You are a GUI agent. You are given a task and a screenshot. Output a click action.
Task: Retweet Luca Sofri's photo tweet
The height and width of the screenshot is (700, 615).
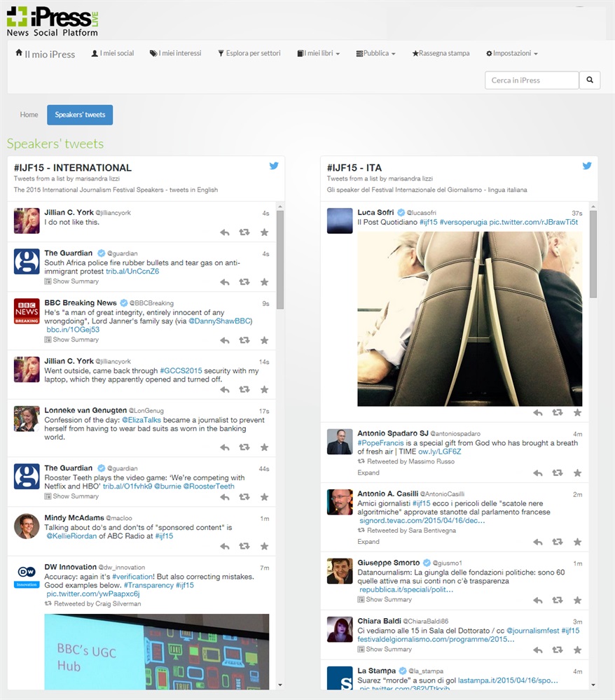tap(558, 412)
